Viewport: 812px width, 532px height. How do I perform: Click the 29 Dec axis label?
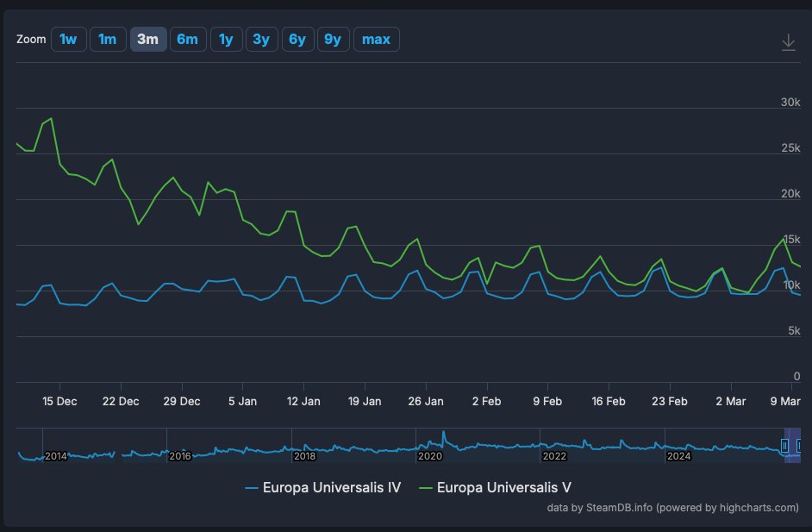coord(182,402)
